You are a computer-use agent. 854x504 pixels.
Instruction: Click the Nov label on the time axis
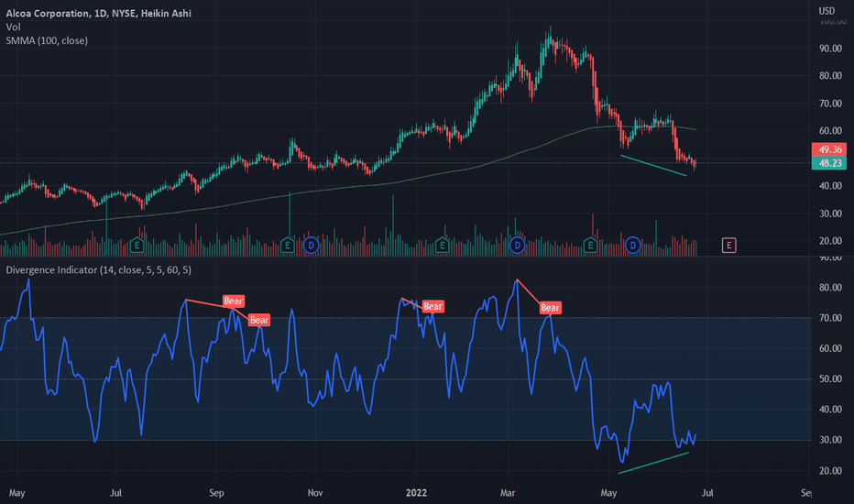315,493
